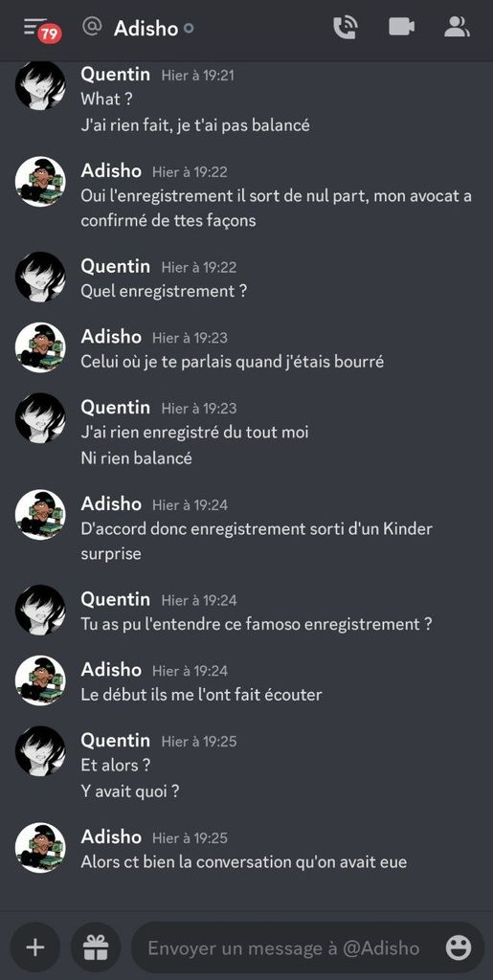Screen dimensions: 493x980
Task: Select message 'Ni rien balancé'
Action: (136, 458)
